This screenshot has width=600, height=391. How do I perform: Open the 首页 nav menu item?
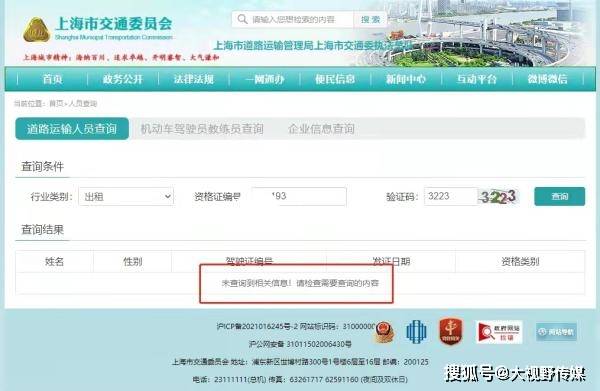[52, 79]
